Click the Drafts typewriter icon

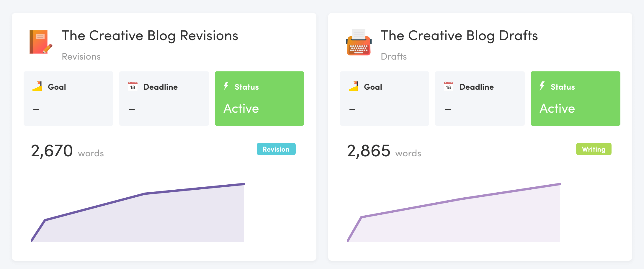click(x=359, y=42)
